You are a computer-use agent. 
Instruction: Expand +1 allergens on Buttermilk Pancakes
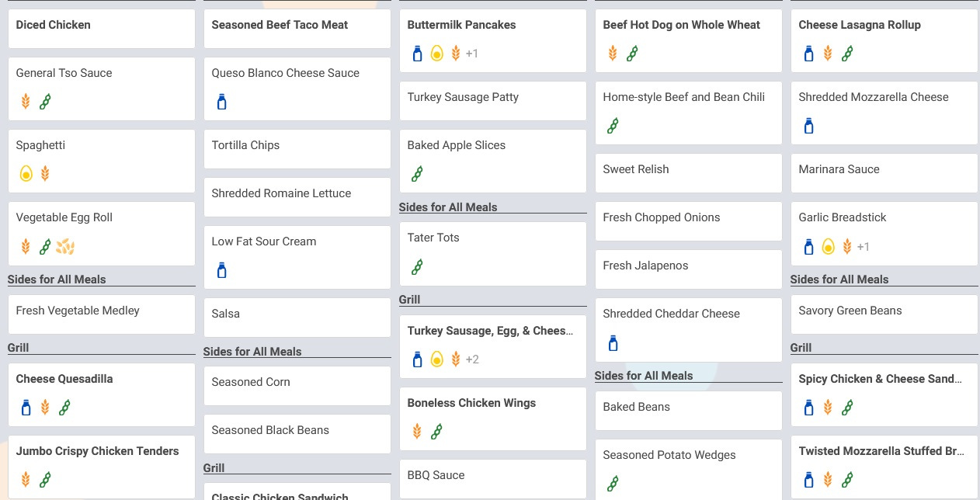(472, 54)
